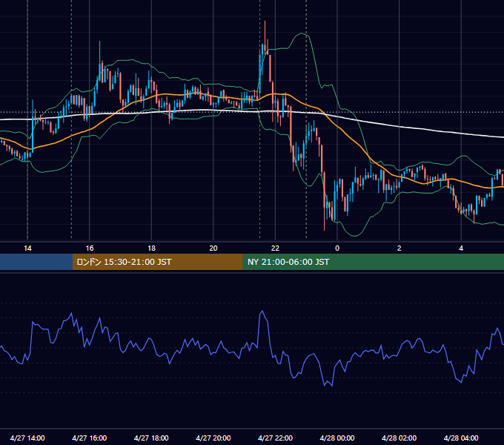Click the time axis label 16
Viewport: 504px width, 445px height.
pyautogui.click(x=90, y=248)
